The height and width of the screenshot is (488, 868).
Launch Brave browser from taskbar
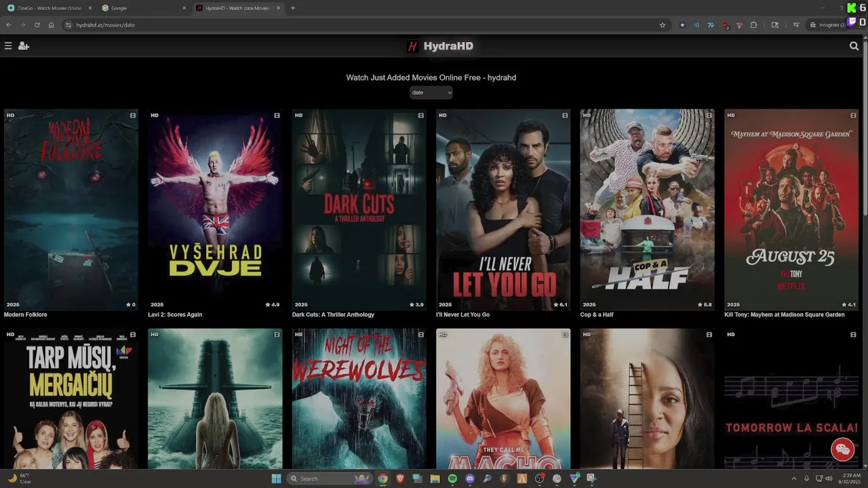(x=400, y=479)
